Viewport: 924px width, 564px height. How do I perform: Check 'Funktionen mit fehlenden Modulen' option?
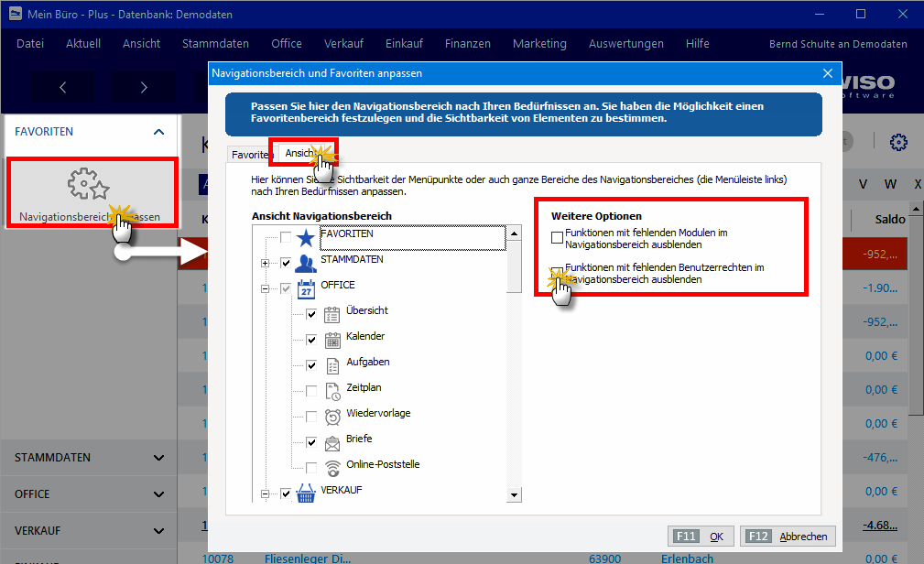pyautogui.click(x=557, y=237)
